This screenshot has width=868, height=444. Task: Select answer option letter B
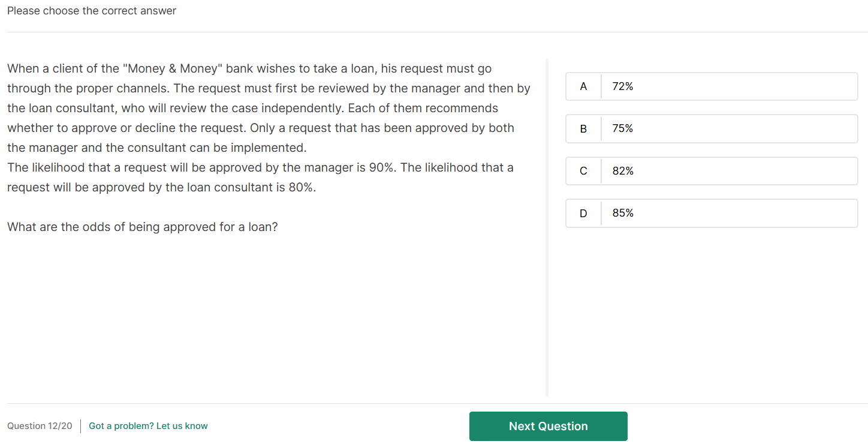click(x=583, y=129)
